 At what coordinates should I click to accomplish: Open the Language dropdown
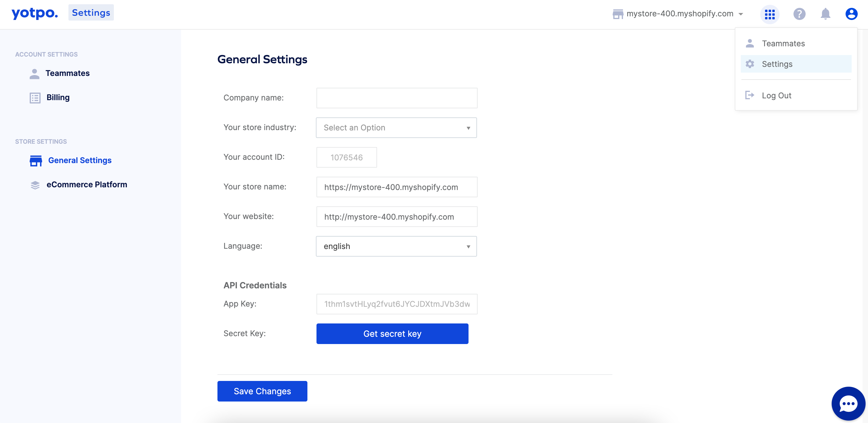click(396, 246)
